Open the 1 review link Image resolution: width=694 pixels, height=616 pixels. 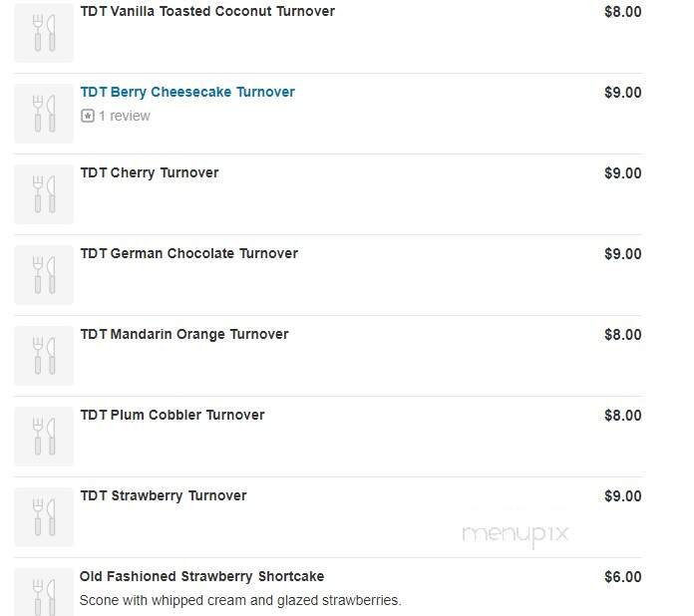[x=124, y=116]
